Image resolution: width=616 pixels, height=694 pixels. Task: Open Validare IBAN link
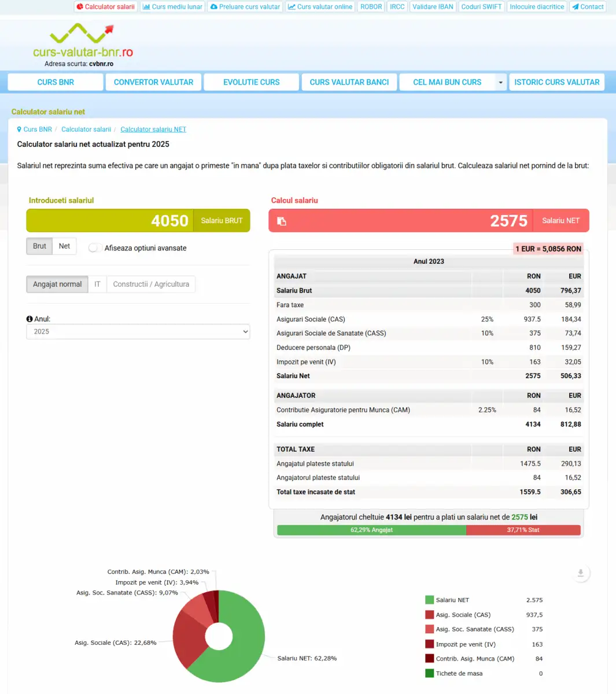(x=433, y=7)
